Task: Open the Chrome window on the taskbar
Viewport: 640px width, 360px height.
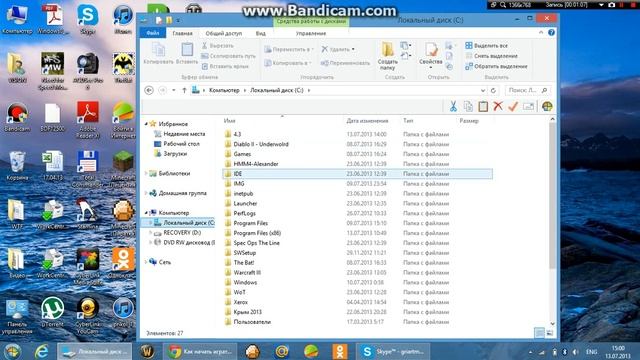Action: tap(200, 351)
